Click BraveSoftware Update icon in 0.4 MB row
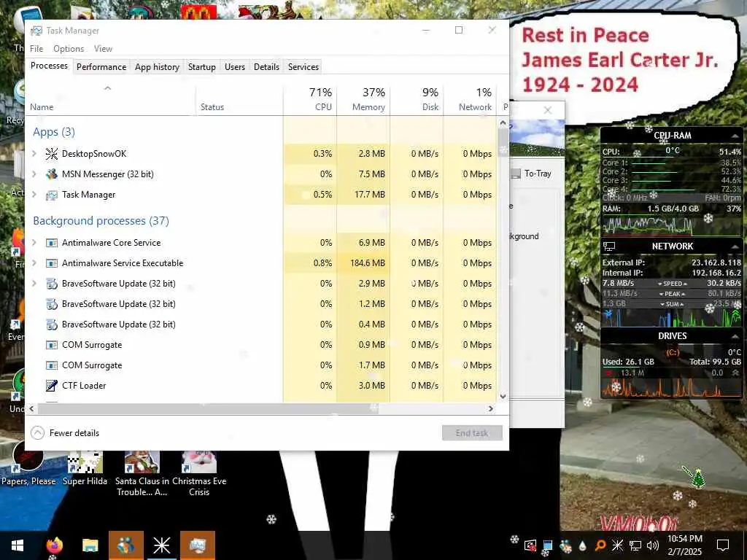The width and height of the screenshot is (747, 560). coord(52,324)
